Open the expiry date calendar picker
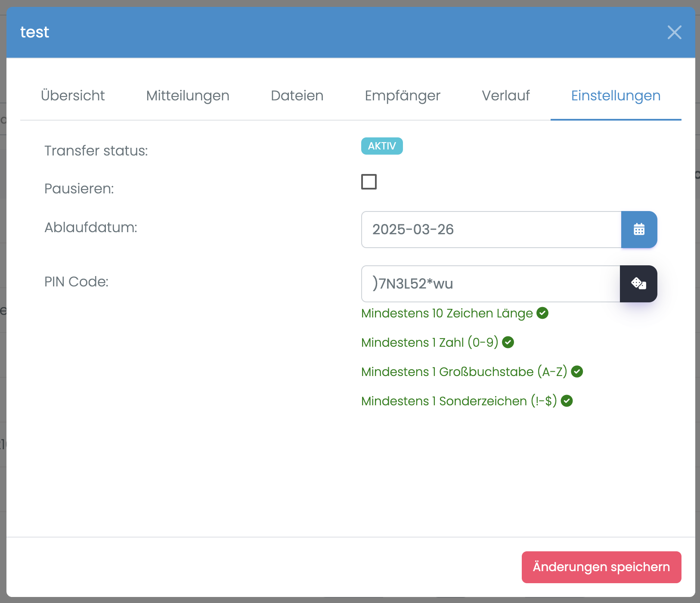The image size is (700, 603). 639,230
